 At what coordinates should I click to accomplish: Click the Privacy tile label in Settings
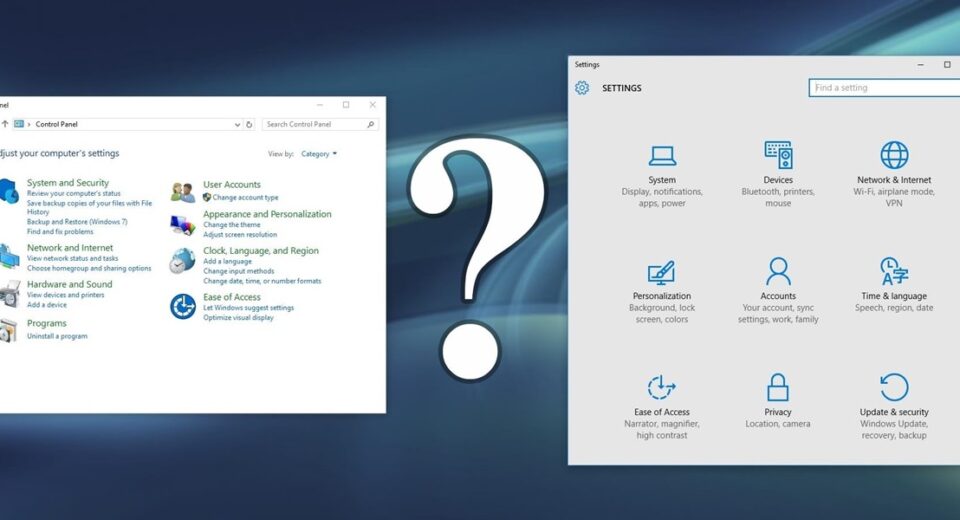[778, 412]
